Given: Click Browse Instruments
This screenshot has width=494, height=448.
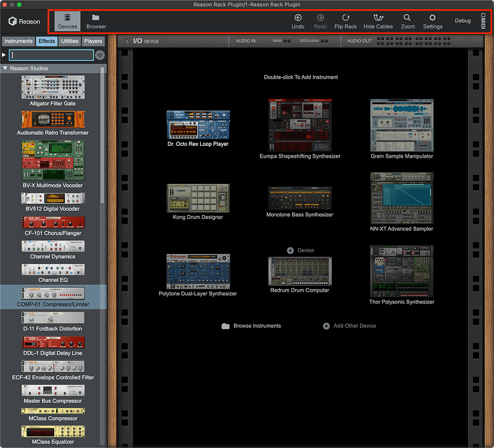Looking at the screenshot, I should [x=251, y=326].
